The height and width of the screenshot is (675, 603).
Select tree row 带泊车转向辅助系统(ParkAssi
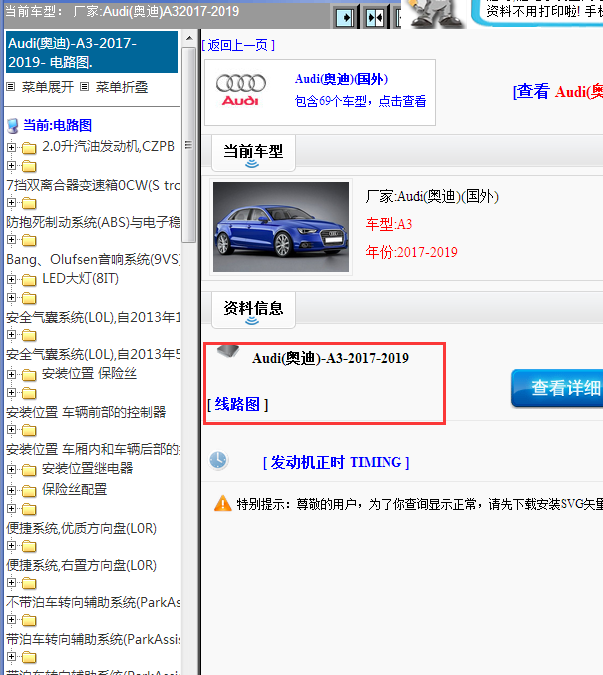93,639
